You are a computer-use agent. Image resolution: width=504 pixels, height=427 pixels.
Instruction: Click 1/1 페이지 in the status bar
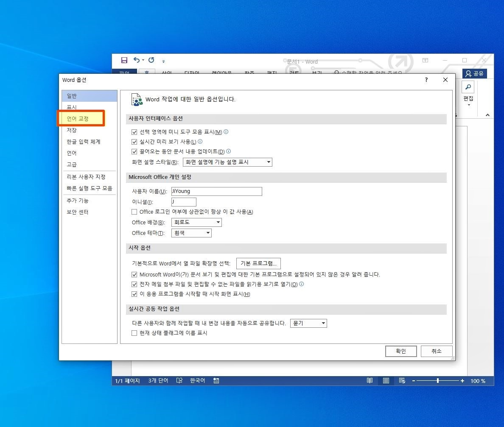(x=127, y=381)
